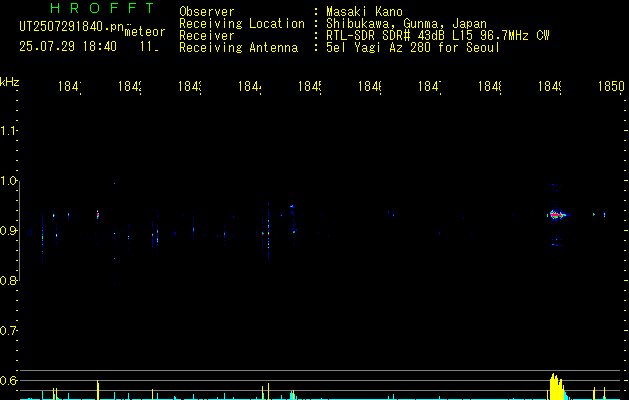The width and height of the screenshot is (629, 400).
Task: Click the 1841 time axis label
Action: tap(70, 86)
